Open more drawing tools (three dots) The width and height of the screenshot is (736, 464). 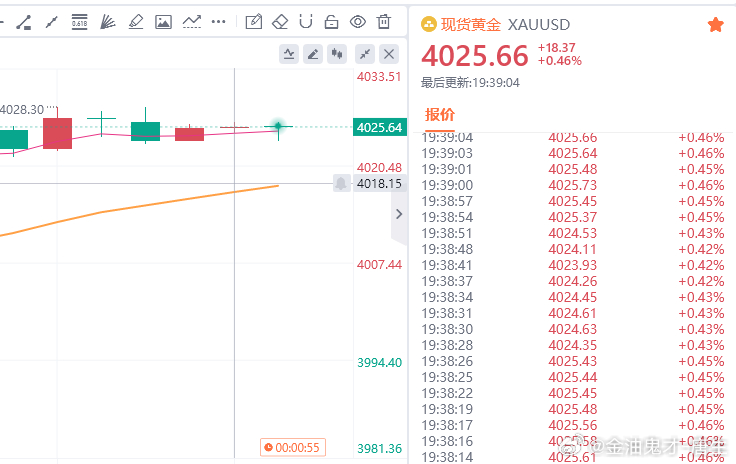click(x=218, y=22)
